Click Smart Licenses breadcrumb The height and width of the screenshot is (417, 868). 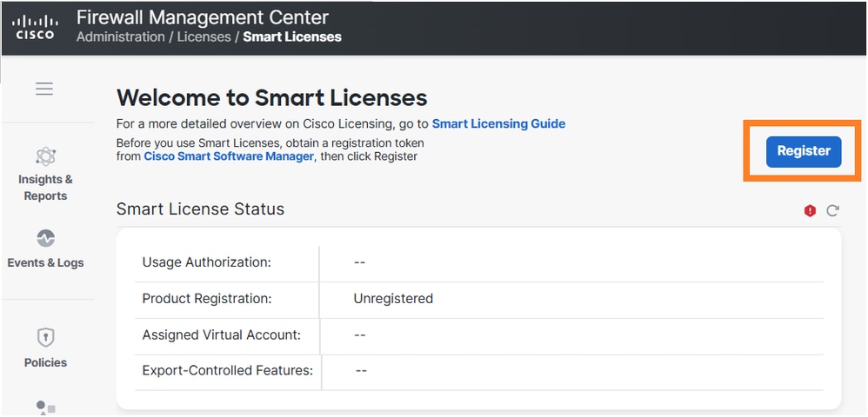pos(292,37)
